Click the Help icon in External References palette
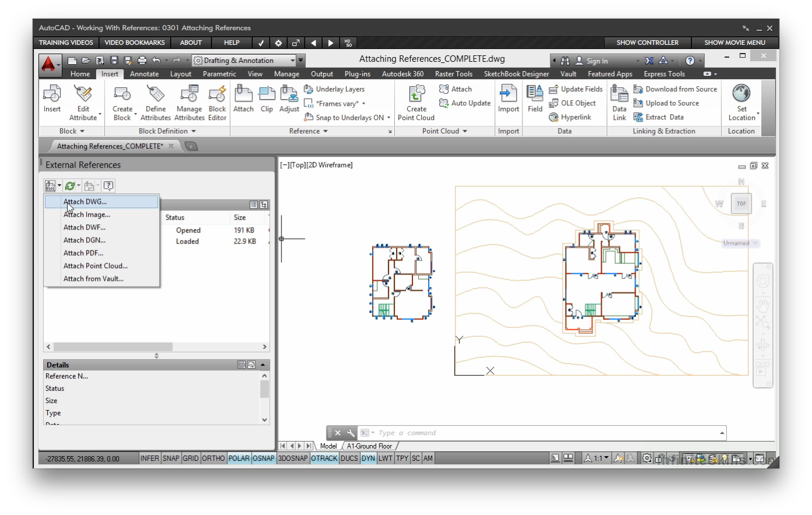Screen dimensions: 812x515 [108, 186]
